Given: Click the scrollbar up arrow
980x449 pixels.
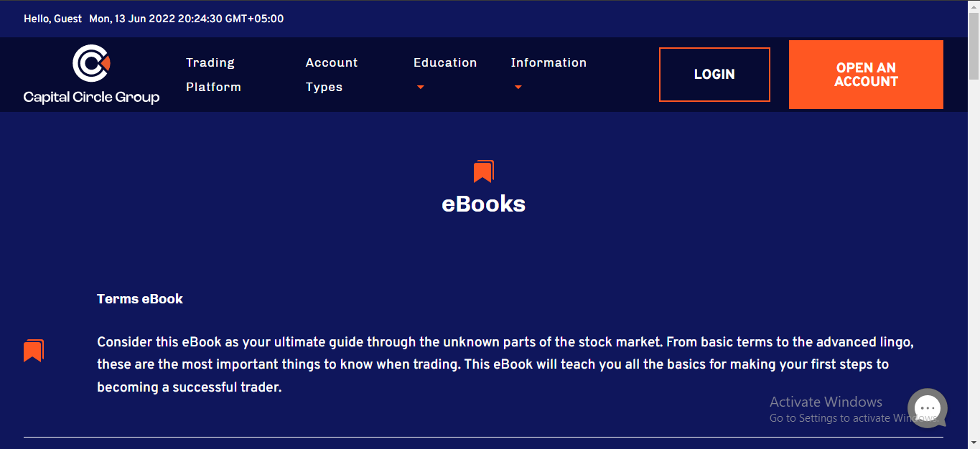Looking at the screenshot, I should click(x=974, y=6).
